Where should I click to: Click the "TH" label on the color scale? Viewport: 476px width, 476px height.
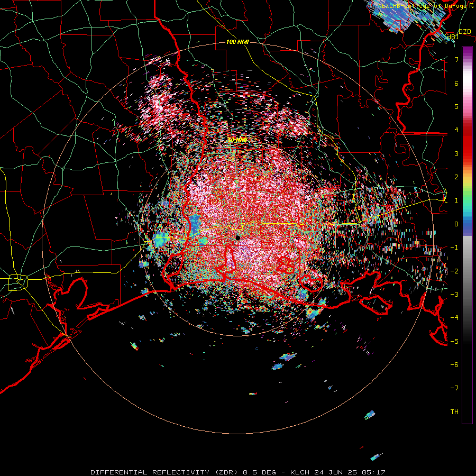(454, 412)
